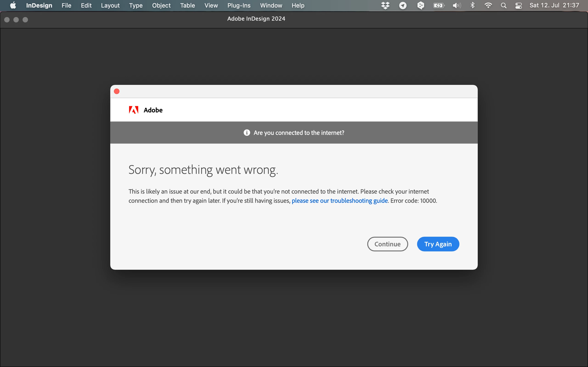
Task: Open the volume control icon
Action: click(457, 5)
